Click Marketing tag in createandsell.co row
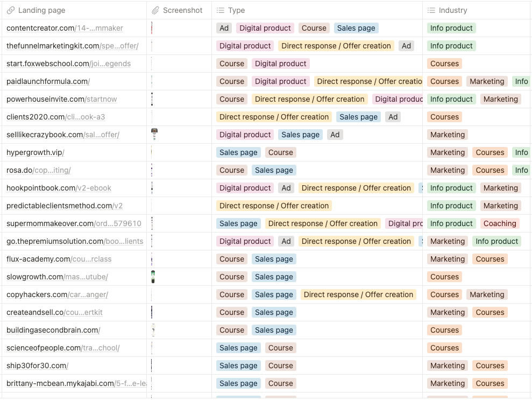The image size is (532, 400). (448, 312)
